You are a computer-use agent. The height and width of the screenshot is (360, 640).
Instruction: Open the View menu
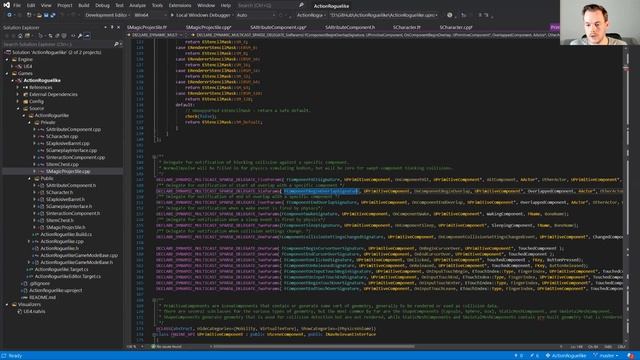point(46,5)
